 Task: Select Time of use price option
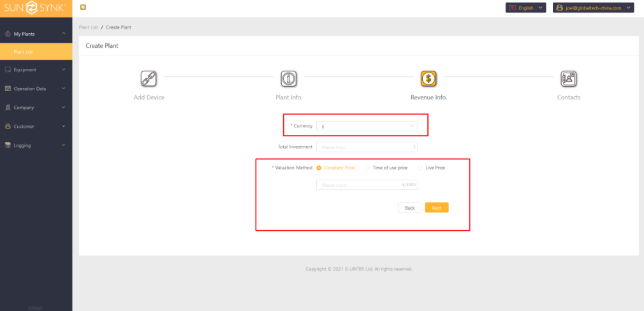386,168
